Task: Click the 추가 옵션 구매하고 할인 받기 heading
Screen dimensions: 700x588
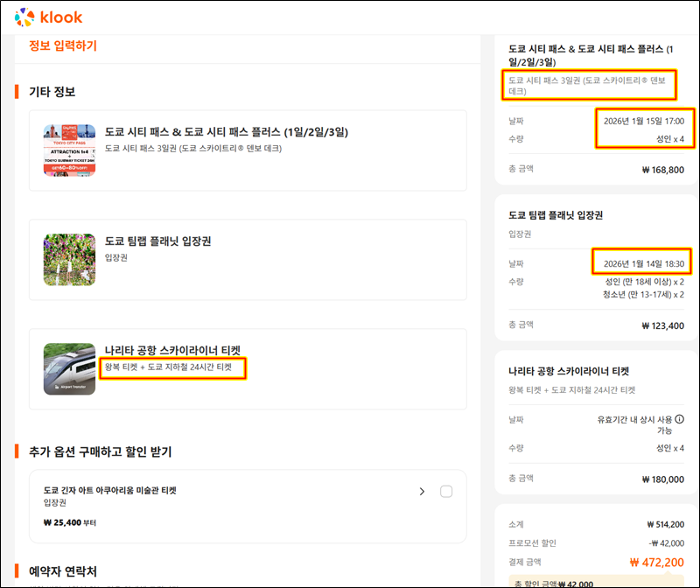Action: [101, 451]
